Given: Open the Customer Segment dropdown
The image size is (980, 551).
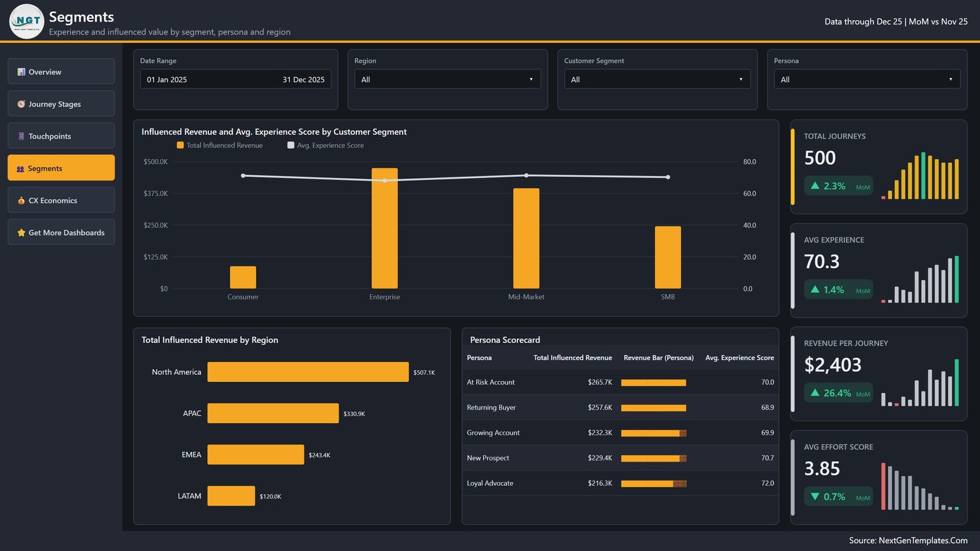Looking at the screenshot, I should 657,79.
